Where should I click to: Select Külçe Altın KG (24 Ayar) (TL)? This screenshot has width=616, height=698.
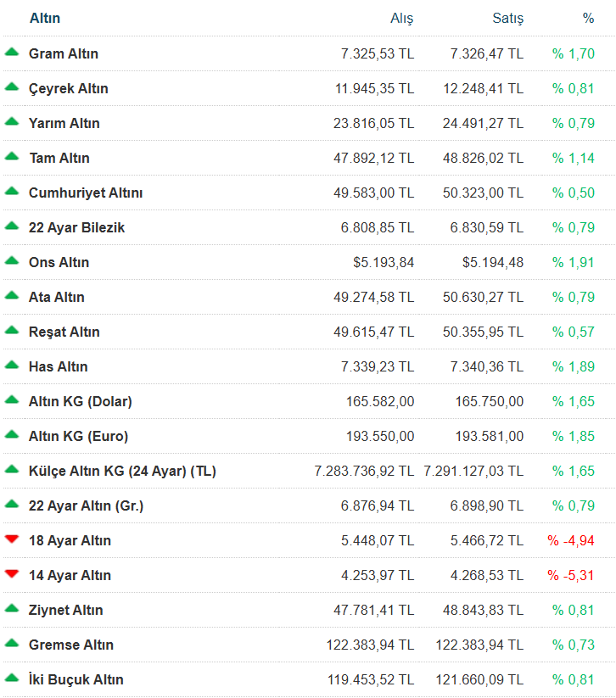[122, 471]
